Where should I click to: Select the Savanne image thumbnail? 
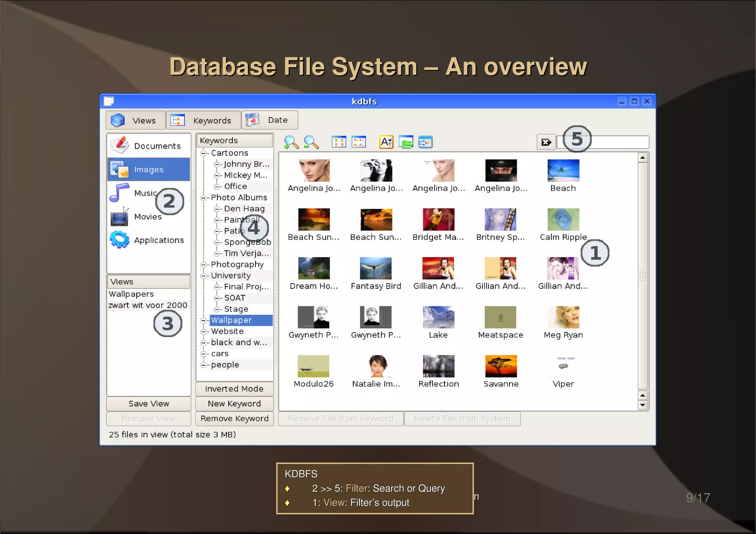point(501,366)
